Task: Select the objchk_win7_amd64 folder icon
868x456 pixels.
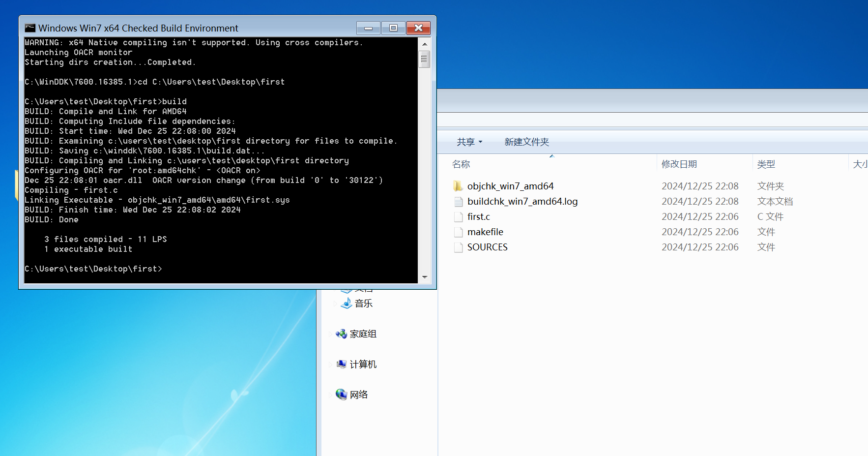Action: point(458,186)
